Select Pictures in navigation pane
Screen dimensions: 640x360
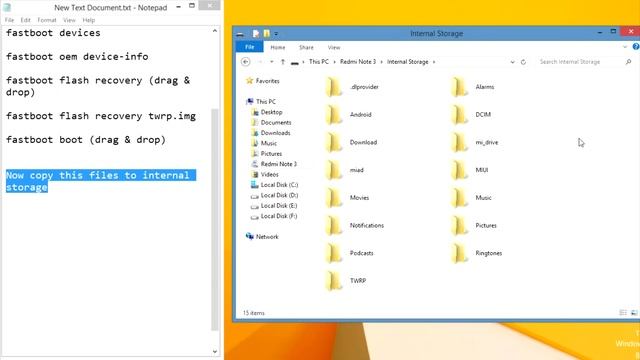[267, 153]
